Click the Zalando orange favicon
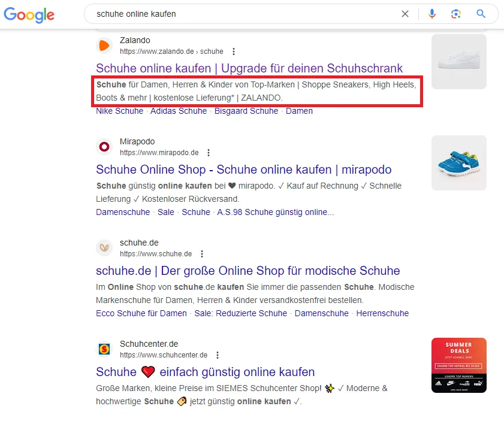The height and width of the screenshot is (421, 504). click(x=104, y=46)
